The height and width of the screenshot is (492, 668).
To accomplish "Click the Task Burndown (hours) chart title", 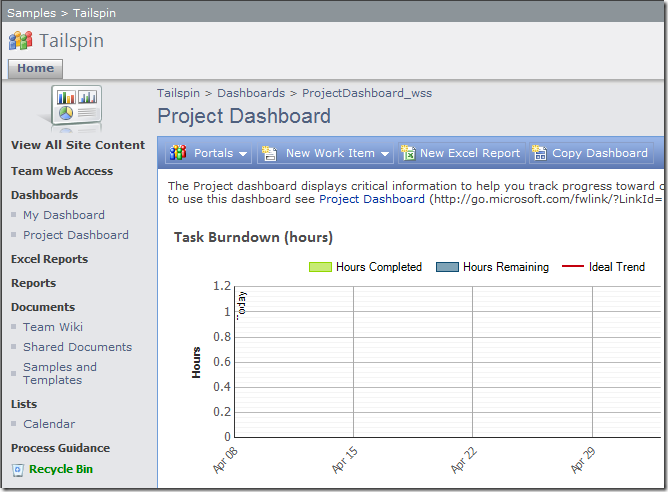I will (x=253, y=238).
